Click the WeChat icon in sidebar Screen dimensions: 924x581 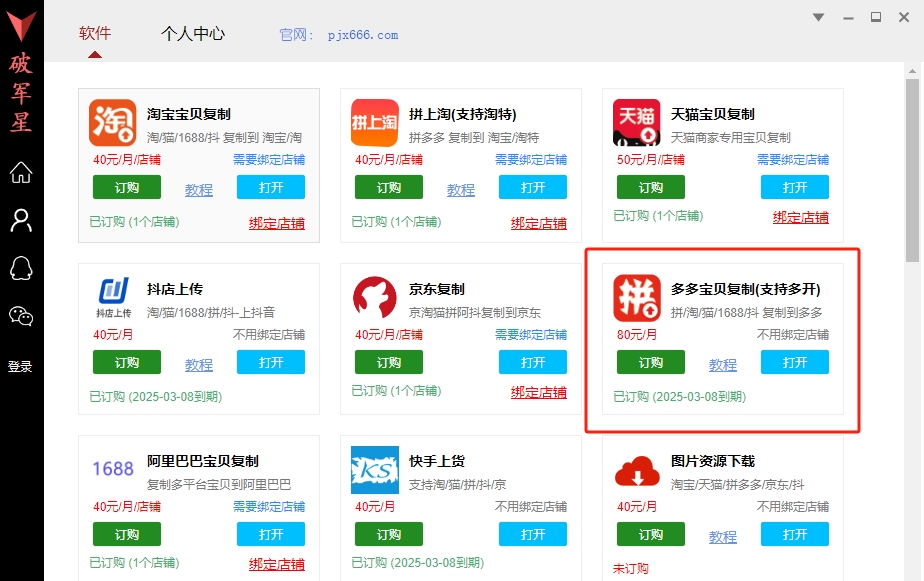(x=21, y=316)
